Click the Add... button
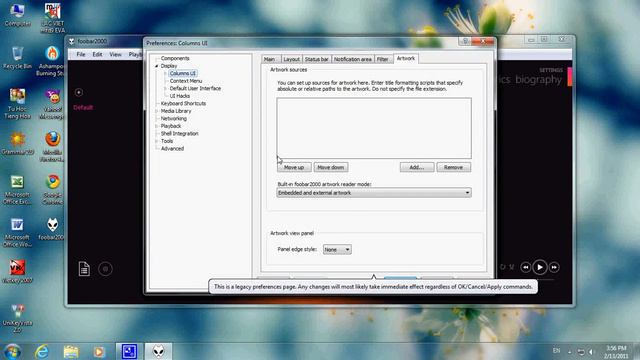 (417, 167)
